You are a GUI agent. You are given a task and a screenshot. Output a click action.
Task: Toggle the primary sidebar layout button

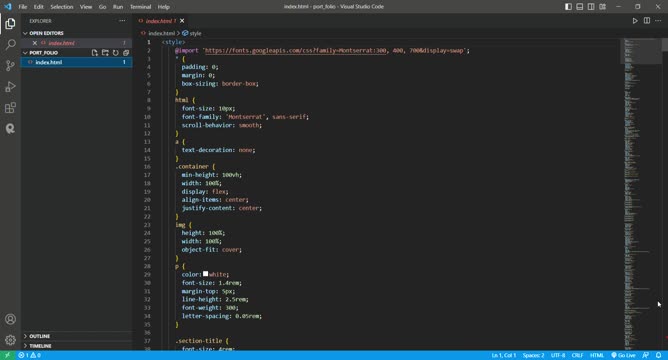pyautogui.click(x=568, y=6)
